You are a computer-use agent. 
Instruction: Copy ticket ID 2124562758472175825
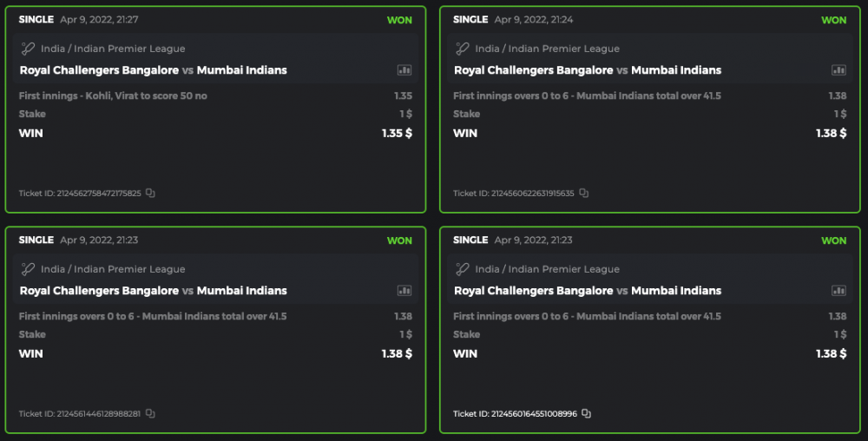[150, 194]
